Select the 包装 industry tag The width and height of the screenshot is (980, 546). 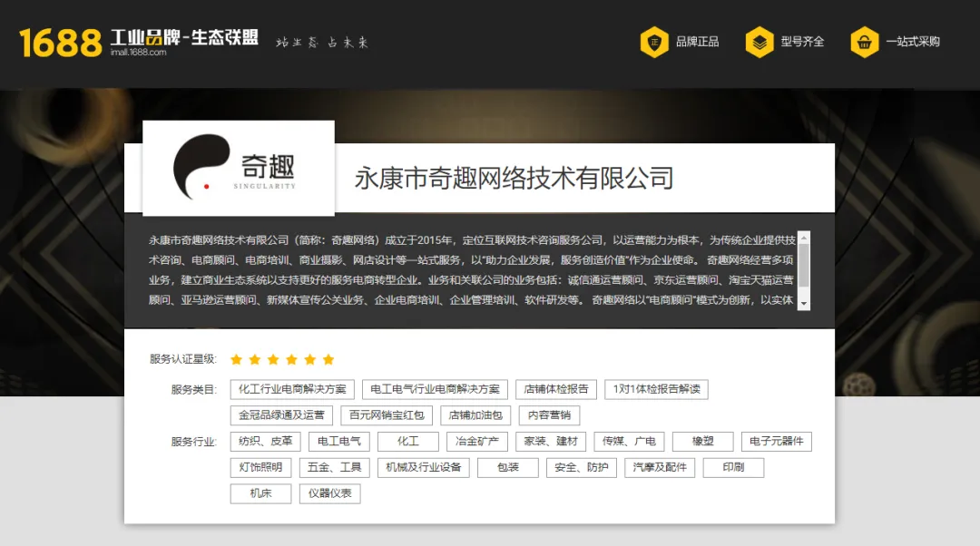[x=508, y=468]
